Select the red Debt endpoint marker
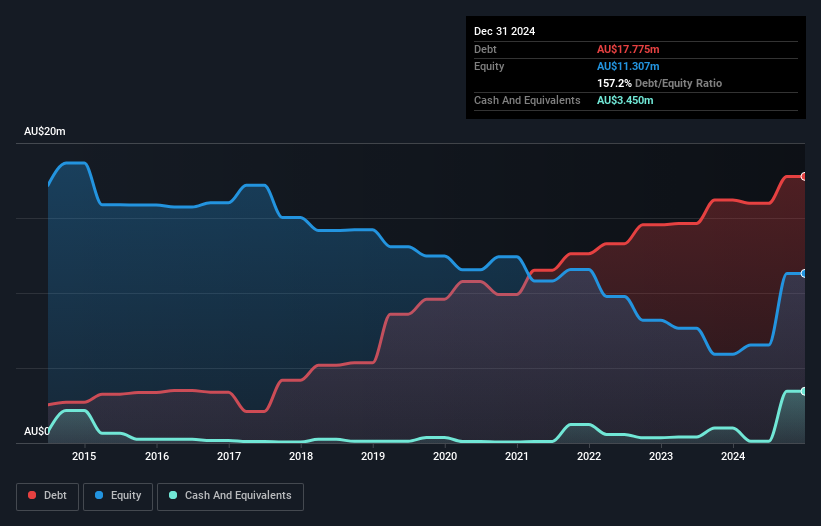The width and height of the screenshot is (821, 526). pyautogui.click(x=804, y=177)
